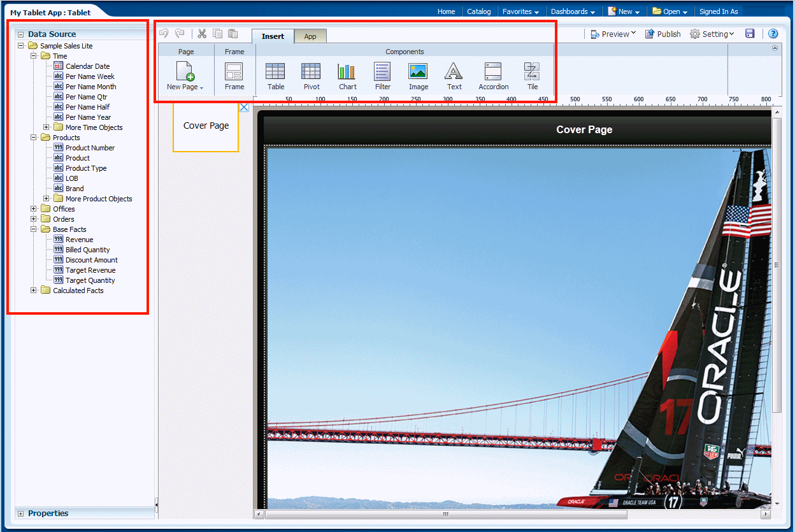Click the Redo arrow icon
The height and width of the screenshot is (532, 795).
(x=180, y=34)
